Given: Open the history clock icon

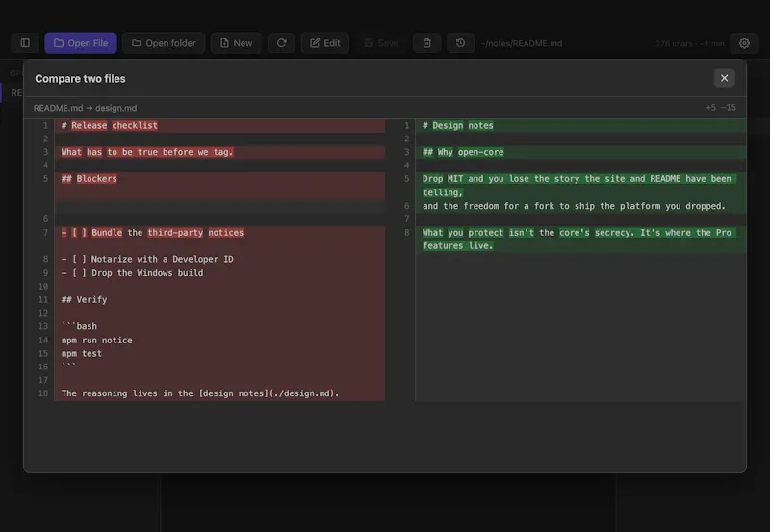Looking at the screenshot, I should point(460,43).
